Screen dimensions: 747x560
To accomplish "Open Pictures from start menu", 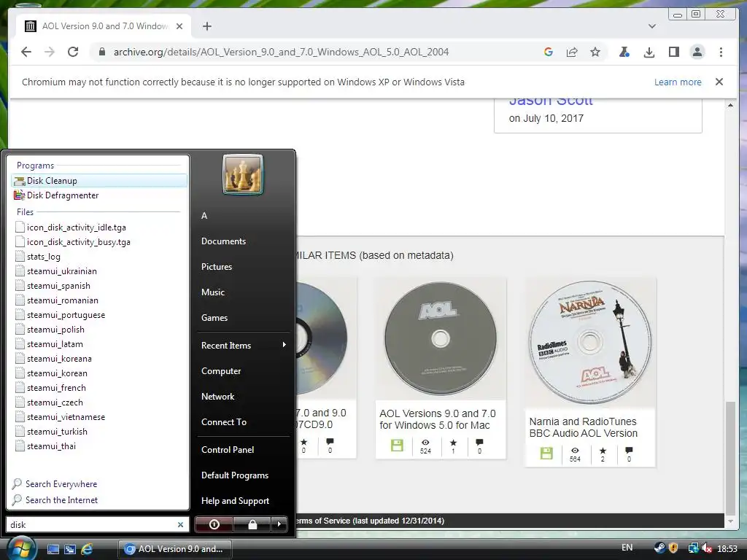I will coord(217,267).
